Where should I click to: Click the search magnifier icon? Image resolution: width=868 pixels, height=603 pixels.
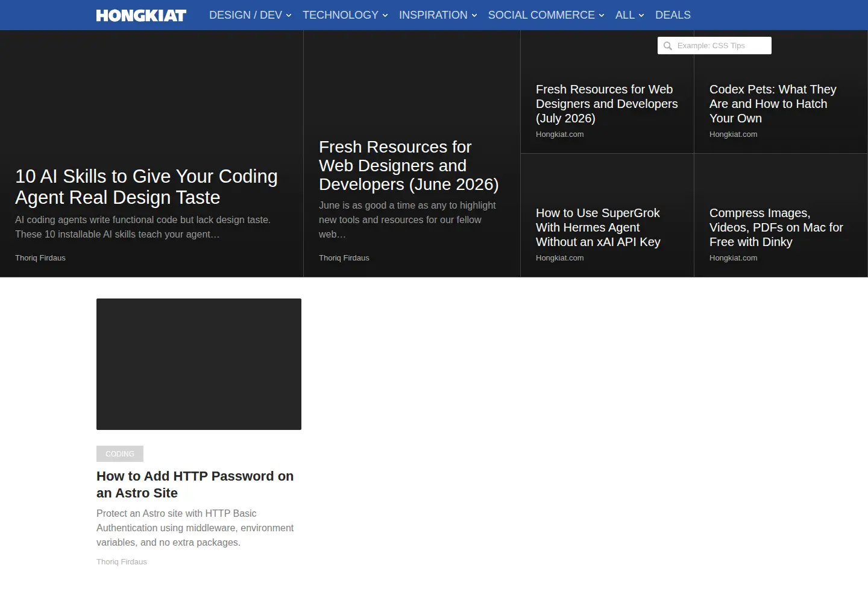coord(668,46)
